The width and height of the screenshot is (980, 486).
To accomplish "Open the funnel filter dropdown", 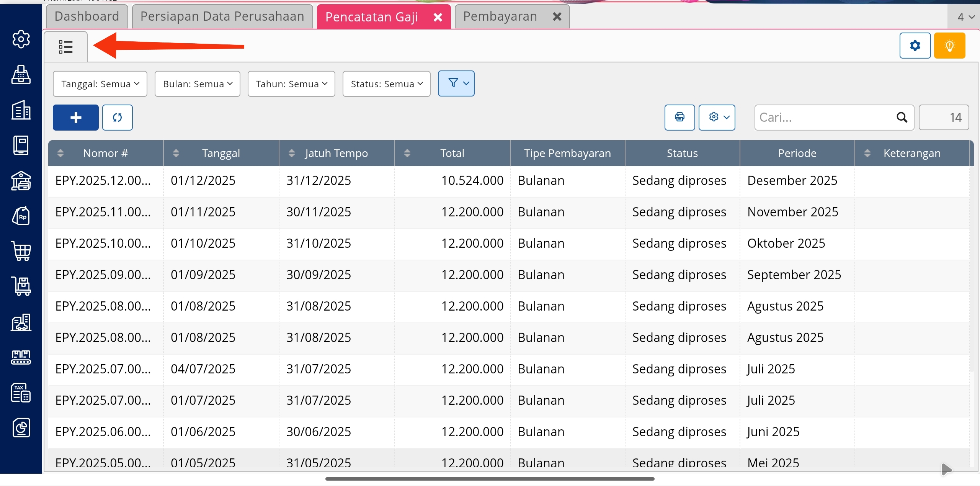I will point(456,83).
